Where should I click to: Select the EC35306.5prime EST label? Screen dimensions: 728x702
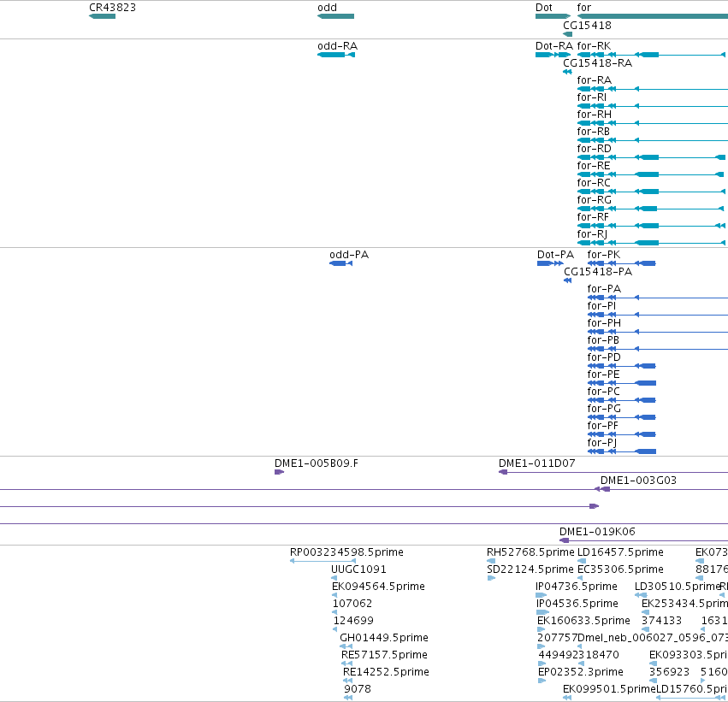point(620,569)
